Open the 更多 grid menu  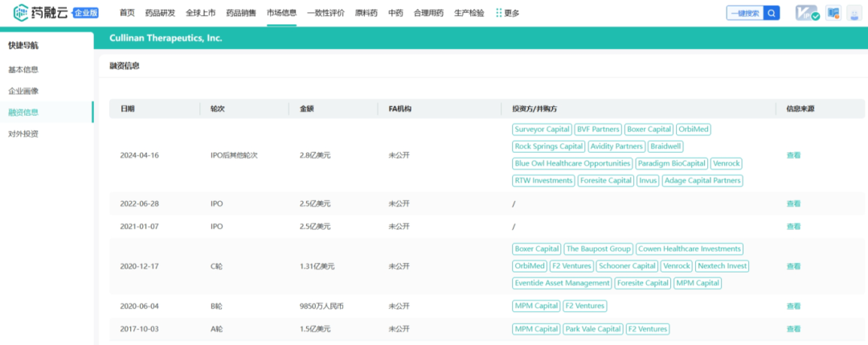[507, 14]
